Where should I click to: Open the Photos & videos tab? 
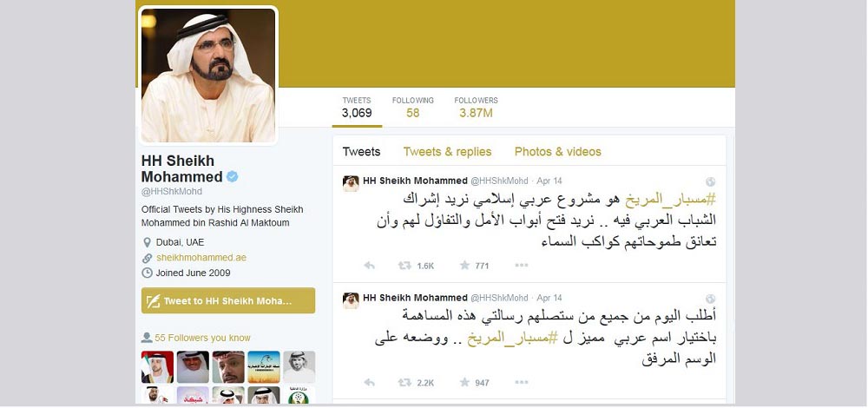pyautogui.click(x=557, y=152)
